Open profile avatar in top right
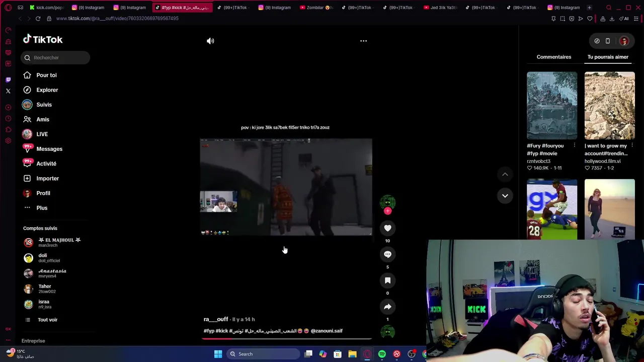The width and height of the screenshot is (644, 362). pyautogui.click(x=624, y=41)
